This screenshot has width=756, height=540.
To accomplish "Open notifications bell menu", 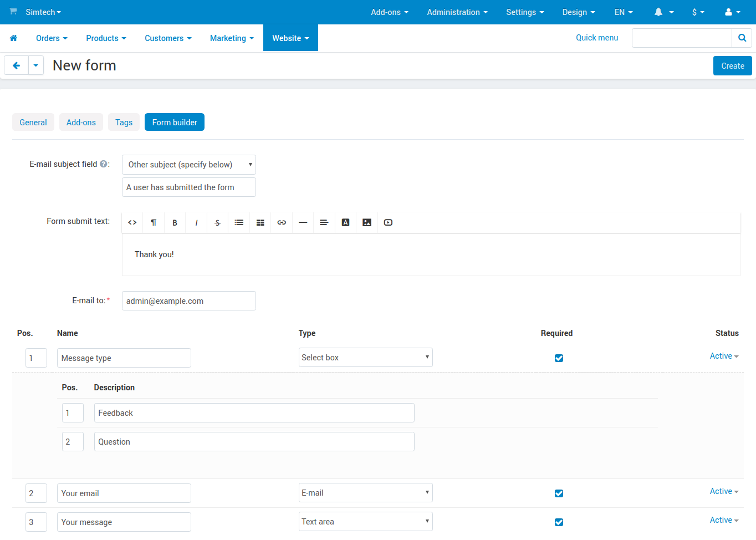I will pyautogui.click(x=663, y=12).
